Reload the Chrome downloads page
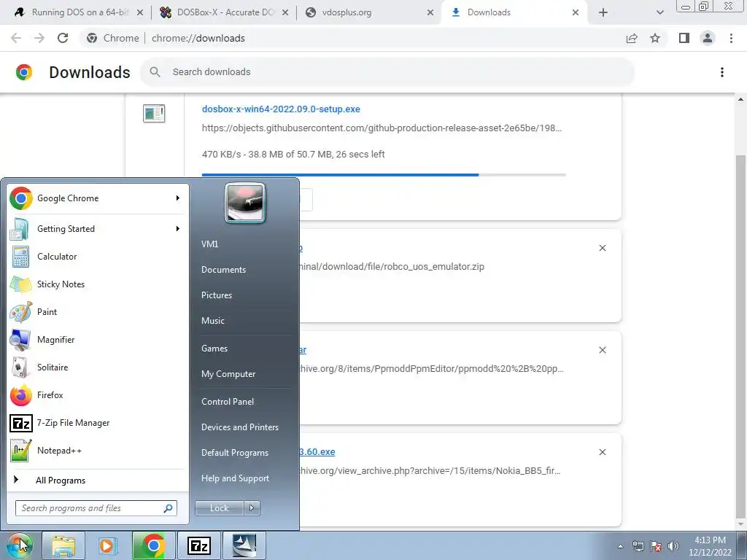Image resolution: width=747 pixels, height=560 pixels. (63, 38)
